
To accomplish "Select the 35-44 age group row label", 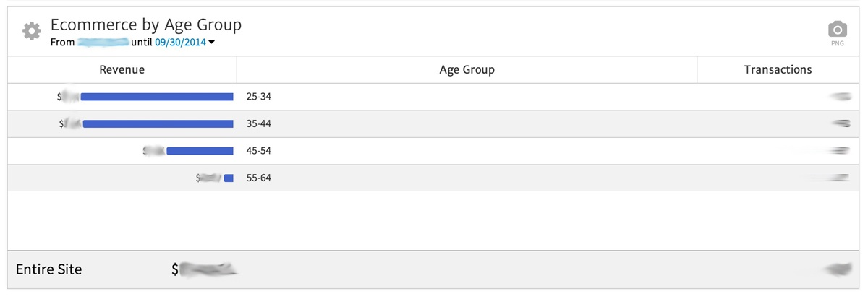I will click(x=258, y=124).
